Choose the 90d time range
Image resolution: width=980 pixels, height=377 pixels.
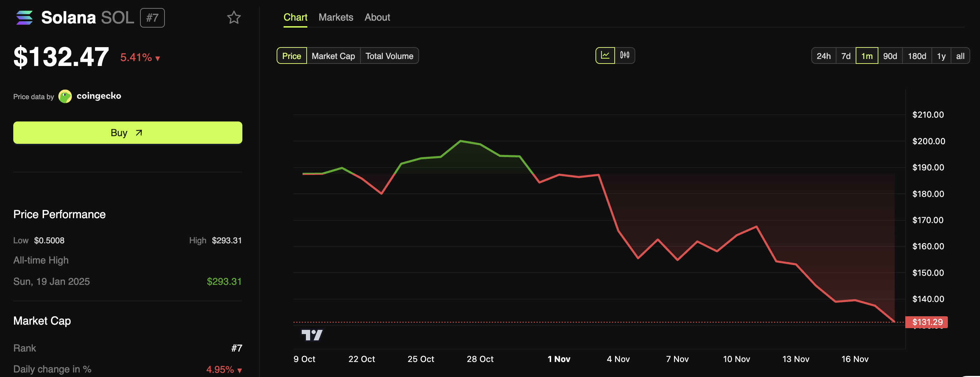click(x=890, y=56)
